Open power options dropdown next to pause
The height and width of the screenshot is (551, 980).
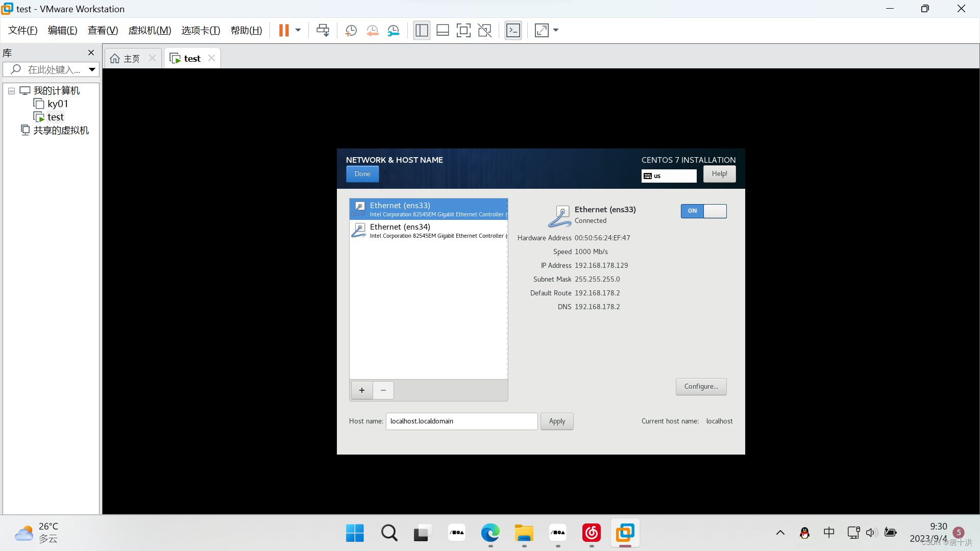click(298, 31)
